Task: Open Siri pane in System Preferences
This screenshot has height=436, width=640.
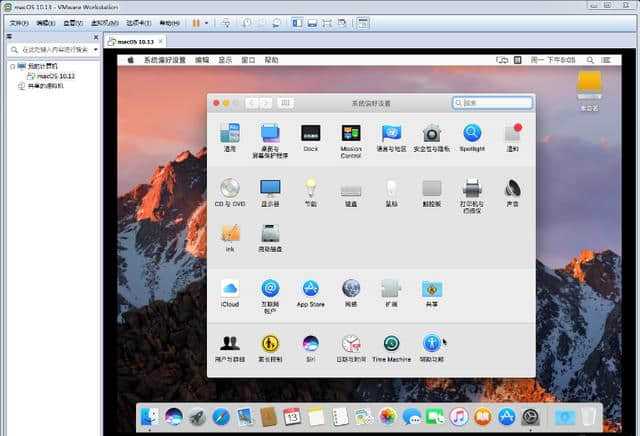Action: pos(311,348)
